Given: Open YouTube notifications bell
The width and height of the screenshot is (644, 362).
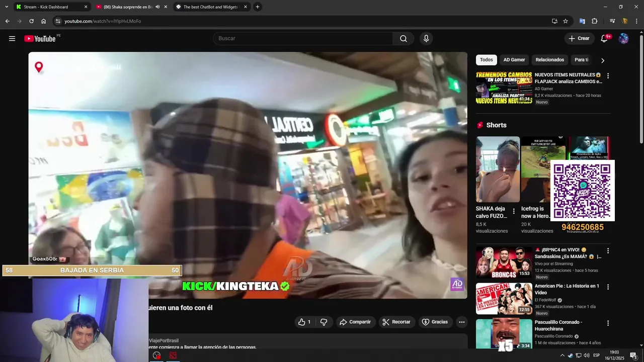Looking at the screenshot, I should click(x=605, y=39).
